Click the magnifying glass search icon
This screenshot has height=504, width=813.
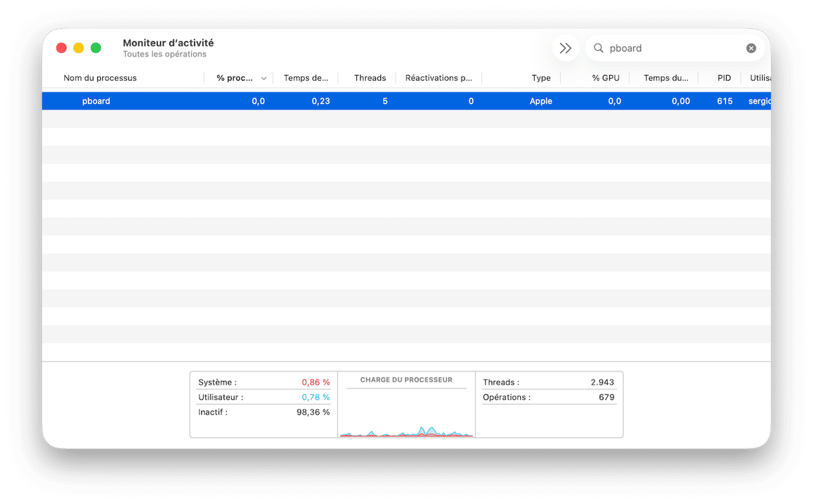[x=598, y=48]
